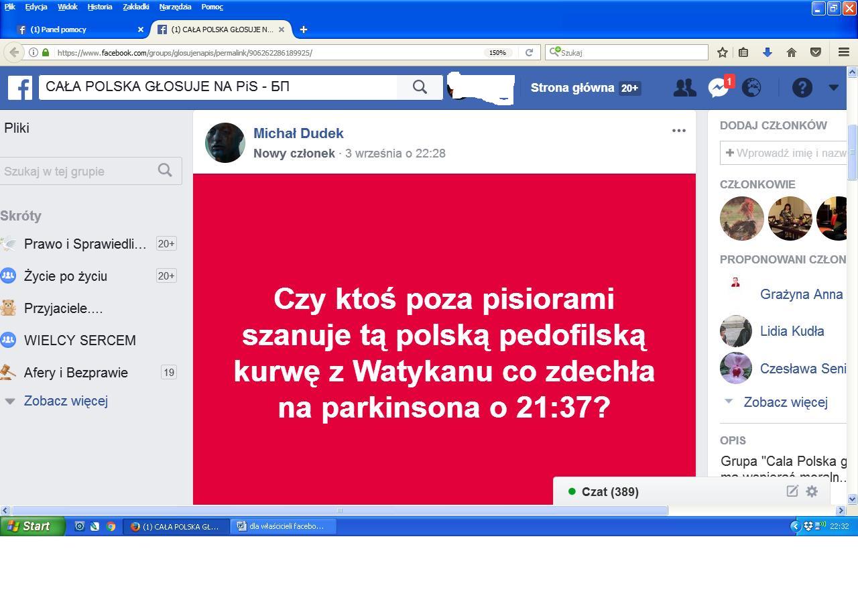Open the post options three-dot menu

[x=678, y=131]
